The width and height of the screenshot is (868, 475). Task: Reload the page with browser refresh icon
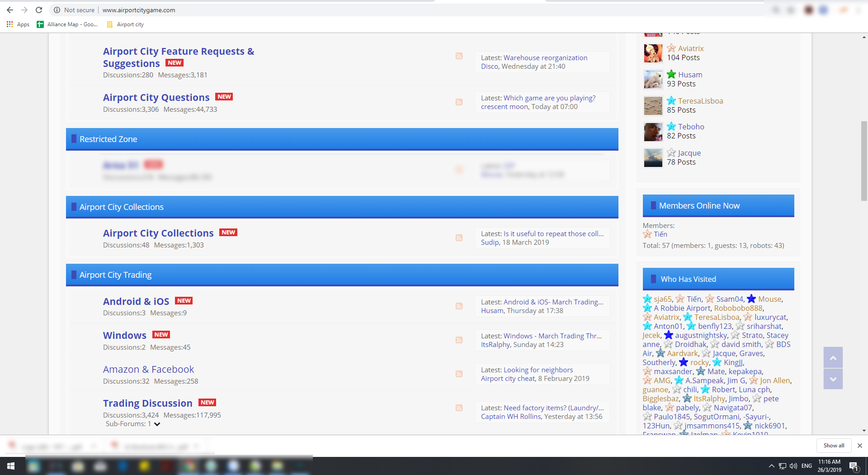39,10
